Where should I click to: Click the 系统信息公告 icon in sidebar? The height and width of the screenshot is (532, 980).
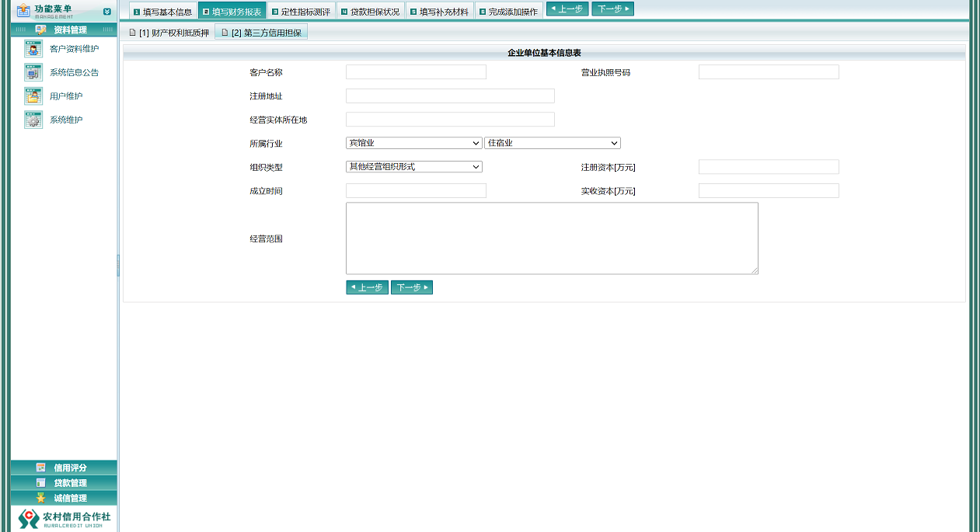33,71
